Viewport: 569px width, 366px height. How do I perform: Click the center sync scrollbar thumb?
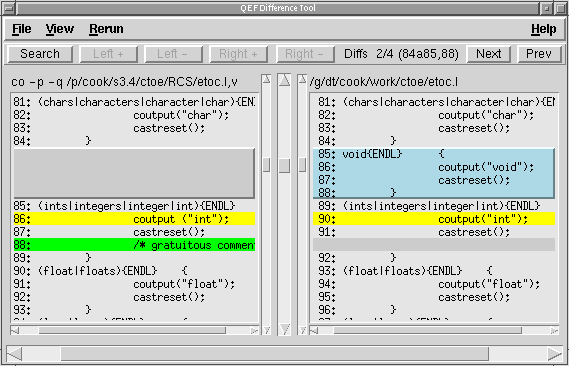(284, 165)
